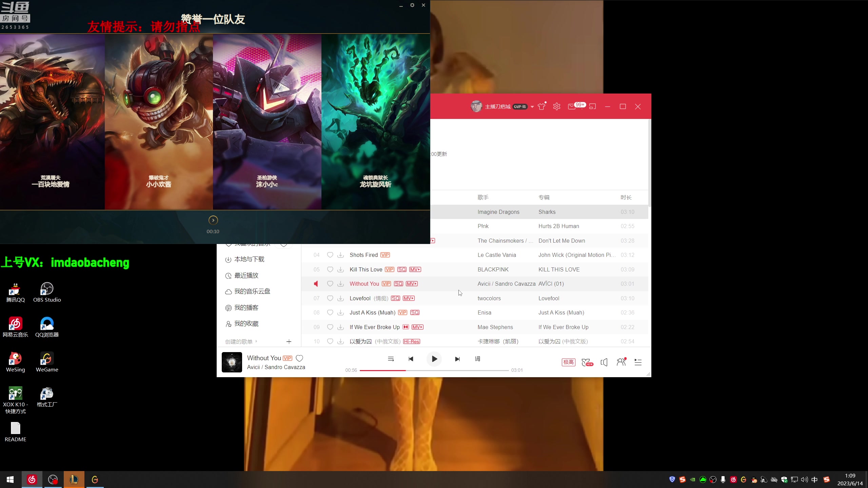Image resolution: width=868 pixels, height=488 pixels.
Task: Open the volume control speaker icon
Action: [x=604, y=362]
